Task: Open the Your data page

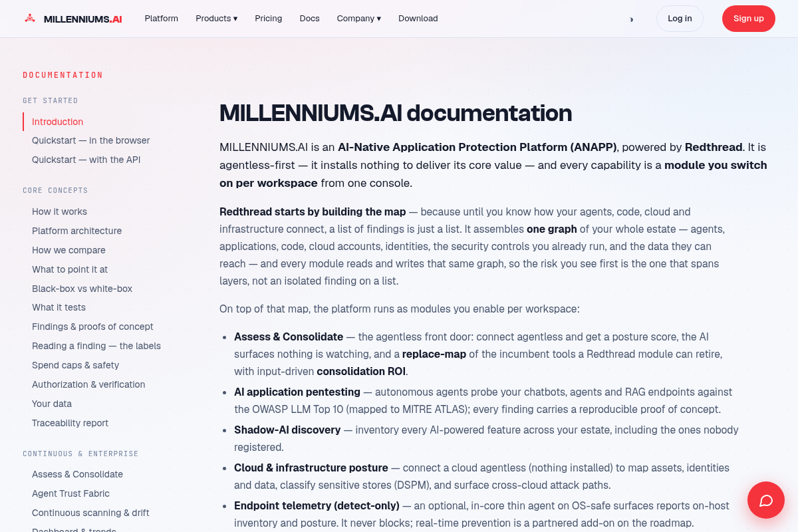Action: click(52, 404)
